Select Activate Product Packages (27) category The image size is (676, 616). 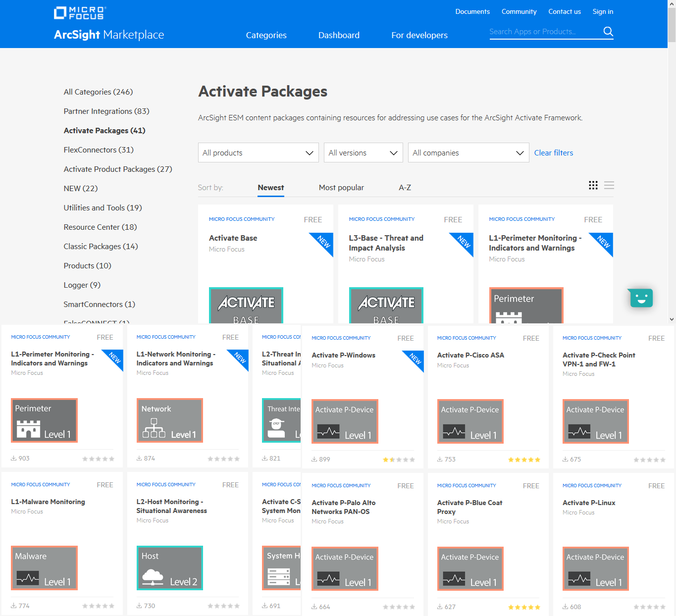118,169
